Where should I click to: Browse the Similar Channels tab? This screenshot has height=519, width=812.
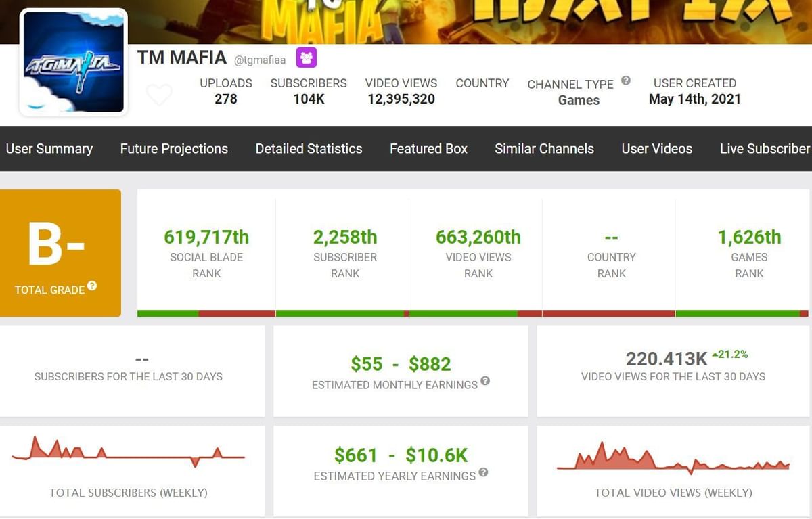[544, 149]
